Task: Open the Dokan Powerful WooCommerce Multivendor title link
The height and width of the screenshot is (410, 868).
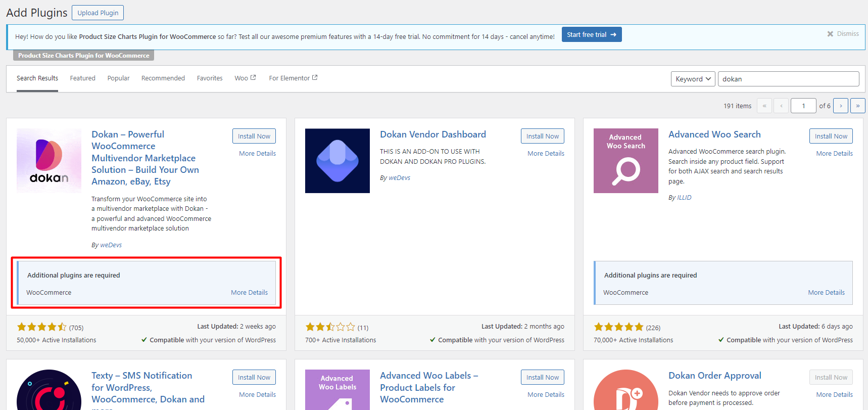Action: point(145,158)
